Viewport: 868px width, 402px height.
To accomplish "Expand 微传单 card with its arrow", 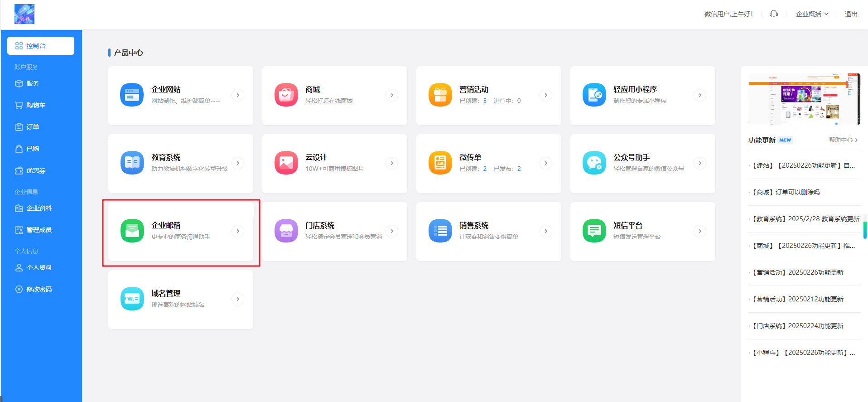I will point(546,163).
